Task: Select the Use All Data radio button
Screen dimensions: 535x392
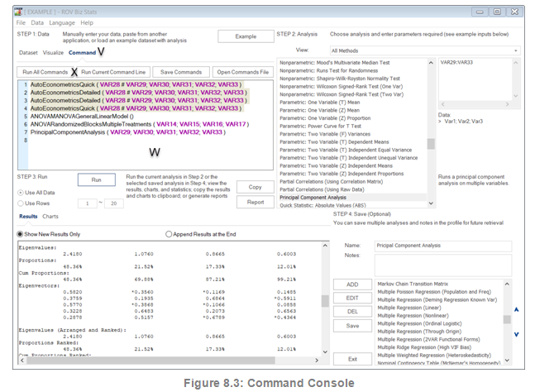Action: pyautogui.click(x=21, y=193)
